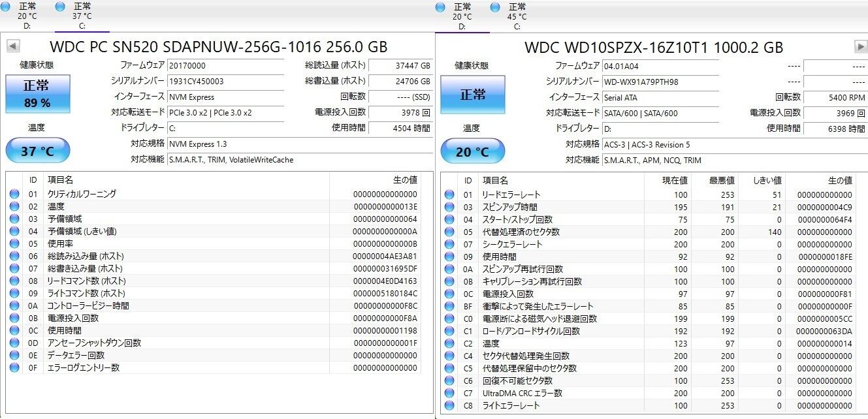Image resolution: width=868 pixels, height=419 pixels.
Task: Click the status orb for UltraDMA CRC エラー数
Action: [x=449, y=394]
